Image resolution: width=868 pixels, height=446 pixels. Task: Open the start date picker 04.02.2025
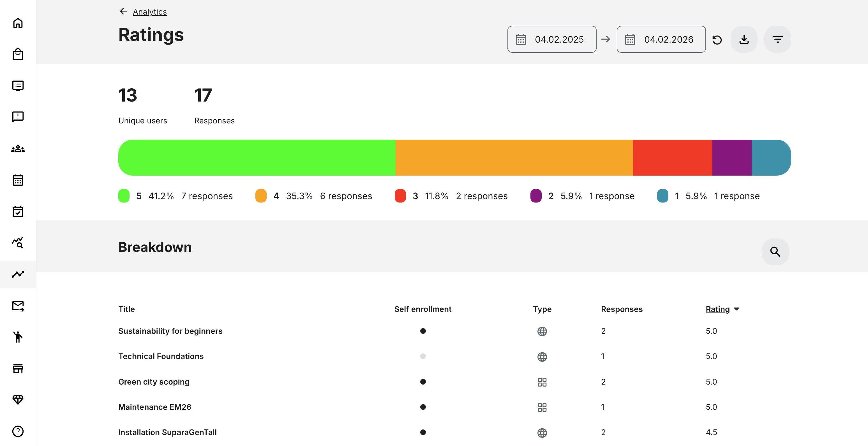click(551, 39)
